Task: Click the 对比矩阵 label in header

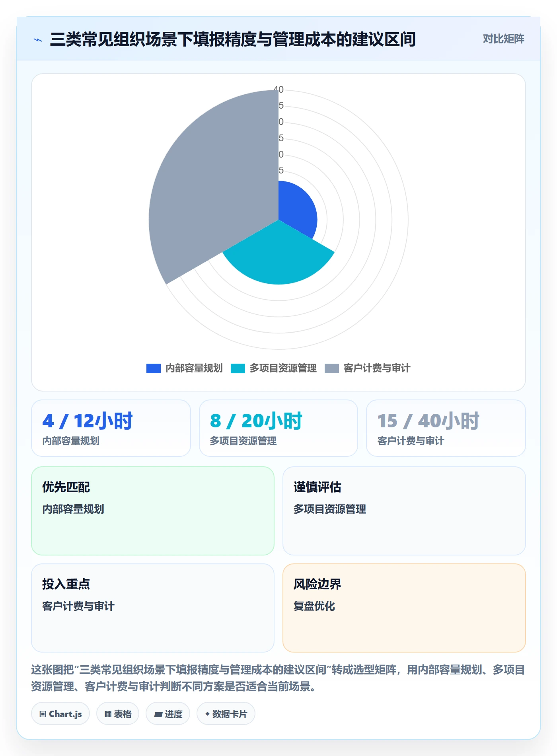Action: (503, 39)
